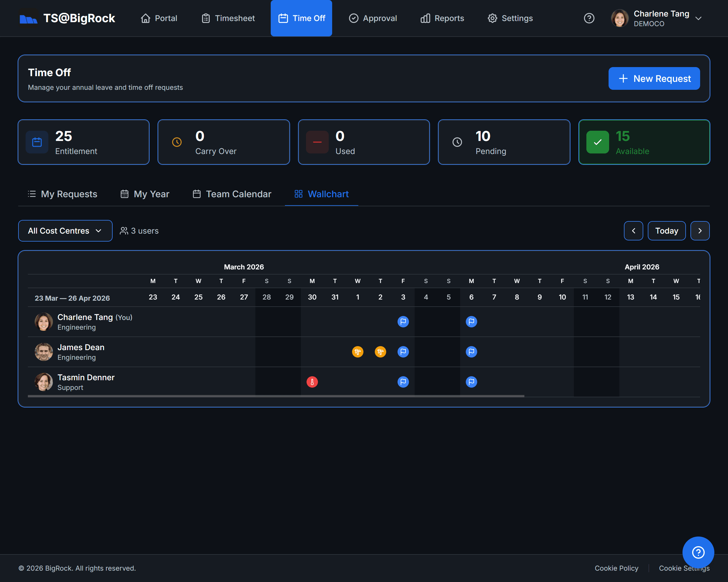Click the green Available checkmark icon
Screen dimensions: 728x582
pos(597,142)
